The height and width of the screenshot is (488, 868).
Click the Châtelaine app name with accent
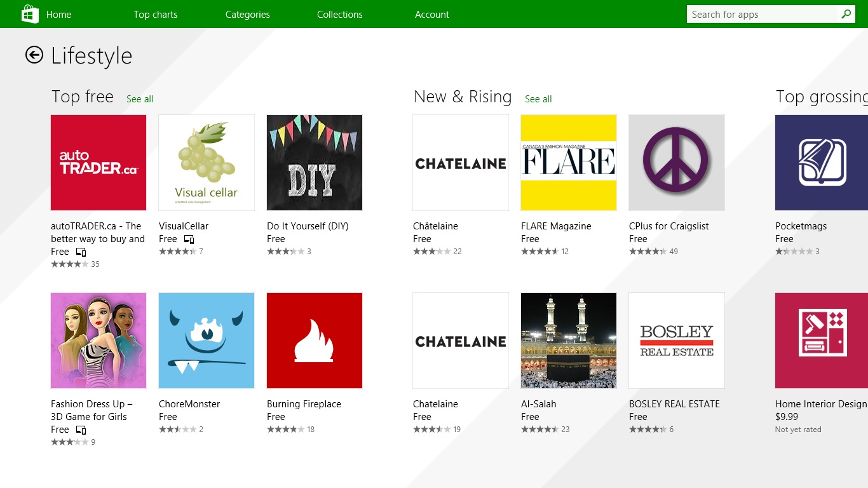435,226
